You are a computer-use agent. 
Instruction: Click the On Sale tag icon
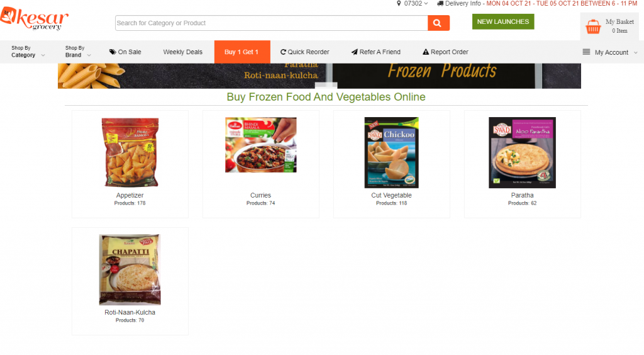click(113, 52)
